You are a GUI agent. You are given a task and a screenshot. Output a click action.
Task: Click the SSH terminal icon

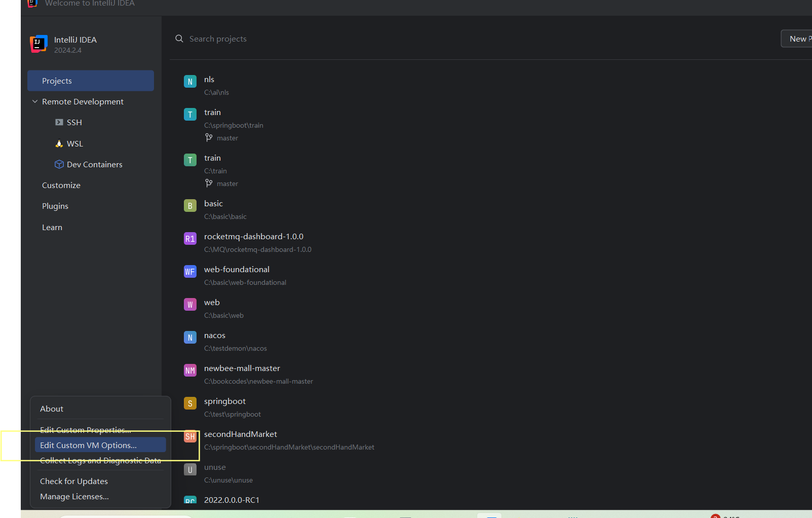point(59,122)
